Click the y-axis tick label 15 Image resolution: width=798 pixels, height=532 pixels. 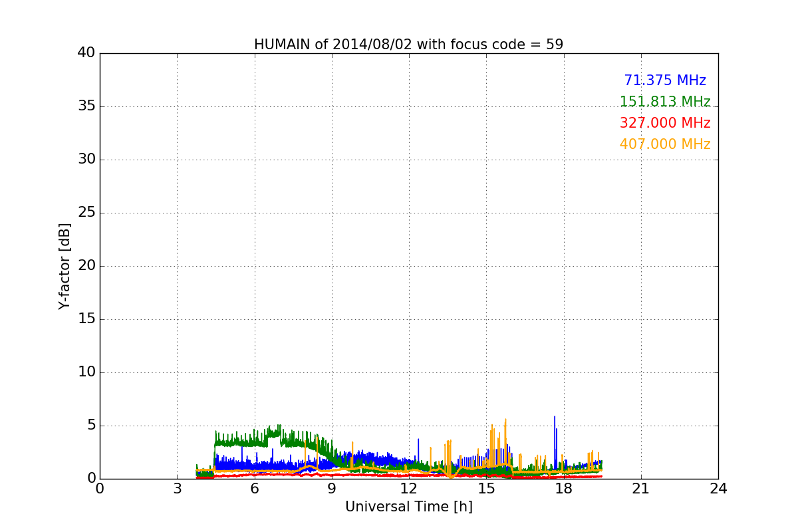(86, 319)
